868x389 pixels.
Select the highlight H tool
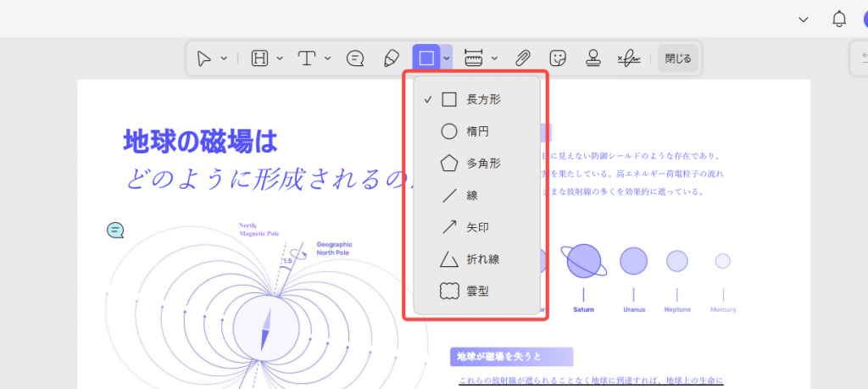pyautogui.click(x=259, y=58)
